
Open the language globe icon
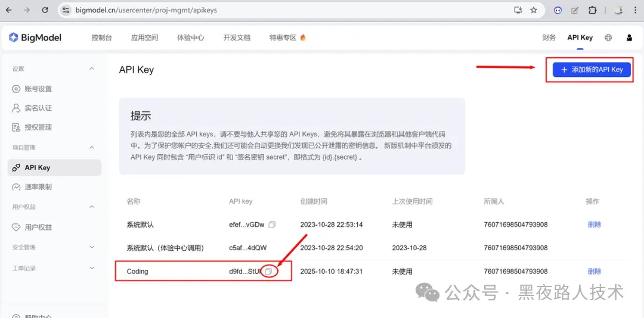pos(608,38)
